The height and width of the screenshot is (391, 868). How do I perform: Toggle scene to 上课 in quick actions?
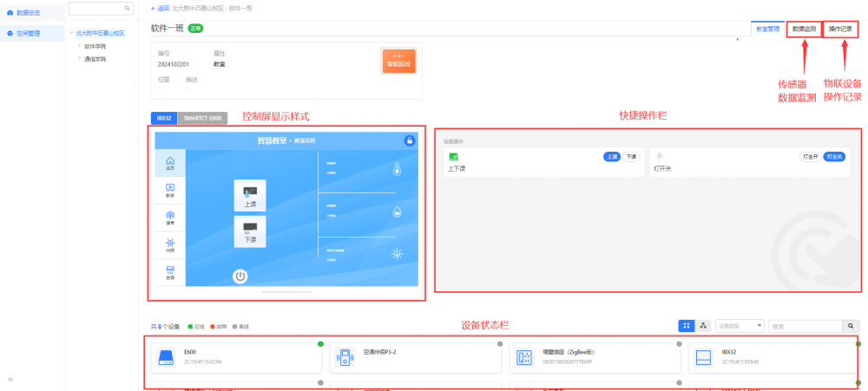(612, 157)
